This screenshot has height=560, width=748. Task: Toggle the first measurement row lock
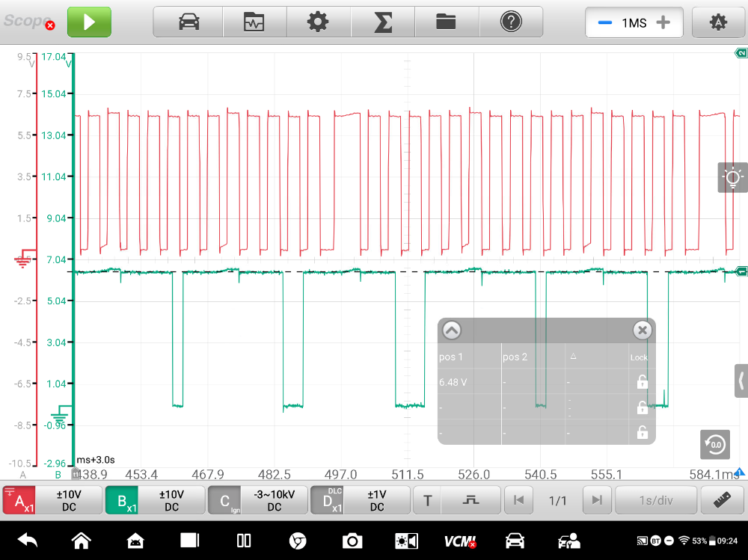click(x=641, y=382)
